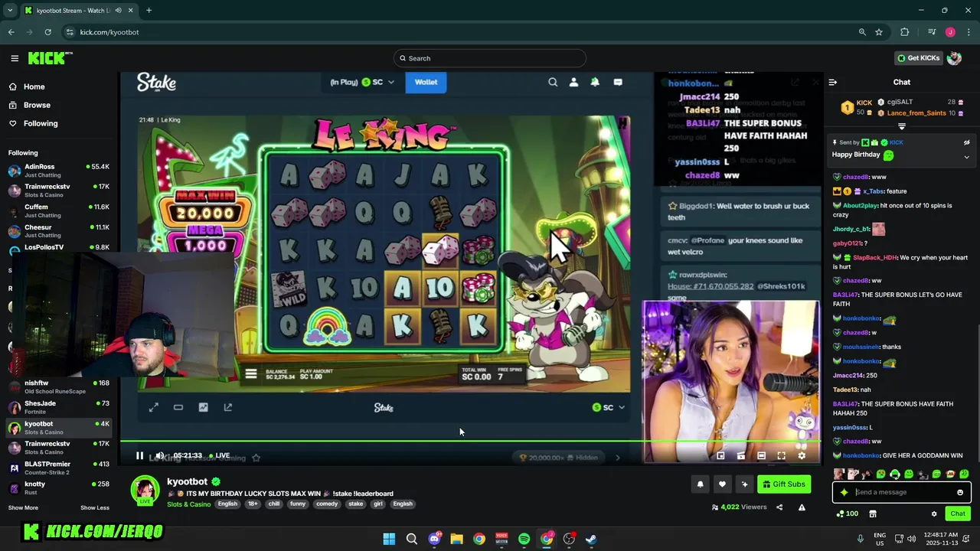
Task: Open chat settings gear
Action: [934, 514]
